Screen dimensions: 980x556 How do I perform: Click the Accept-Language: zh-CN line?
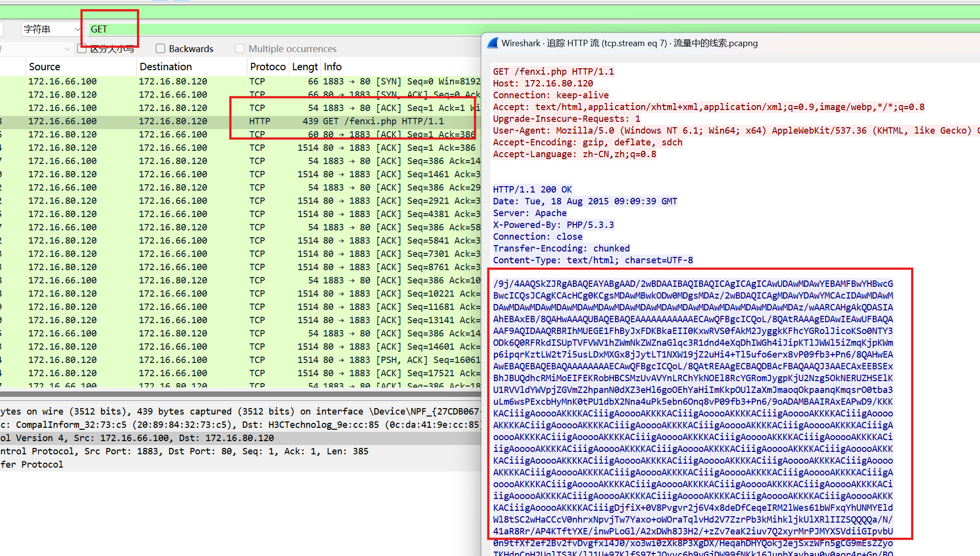point(575,154)
